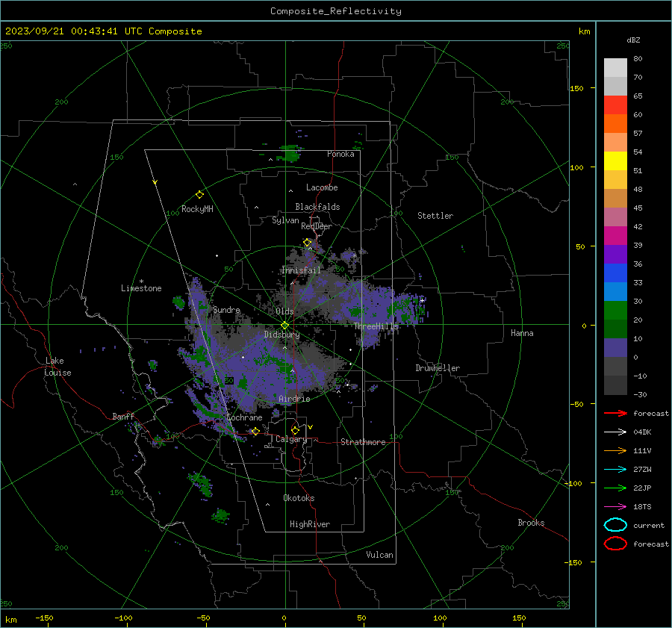Click the Innisfail label
The image size is (672, 628).
301,270
